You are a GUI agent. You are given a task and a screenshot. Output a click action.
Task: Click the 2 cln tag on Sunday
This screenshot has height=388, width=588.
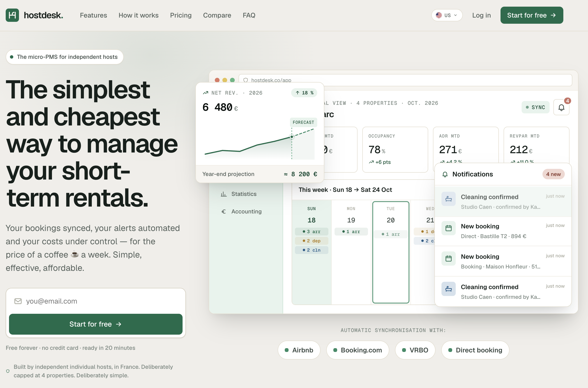(x=312, y=250)
